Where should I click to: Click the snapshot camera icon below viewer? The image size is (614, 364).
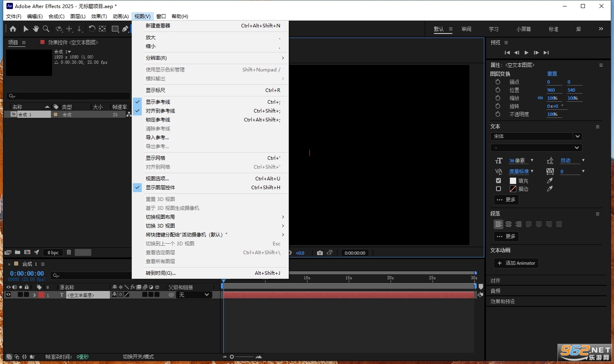point(320,253)
